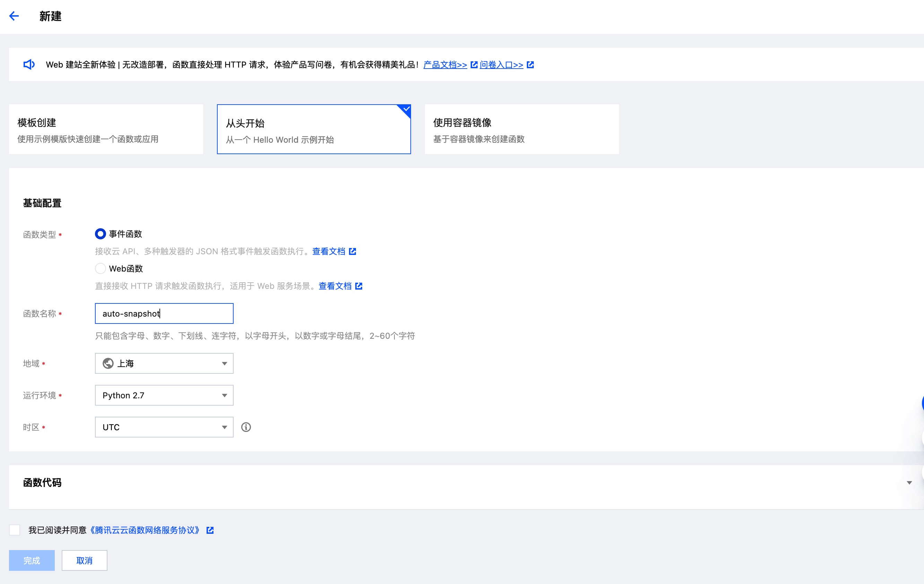Viewport: 924px width, 584px height.
Task: Click external icon after service agreement link
Action: (x=210, y=530)
